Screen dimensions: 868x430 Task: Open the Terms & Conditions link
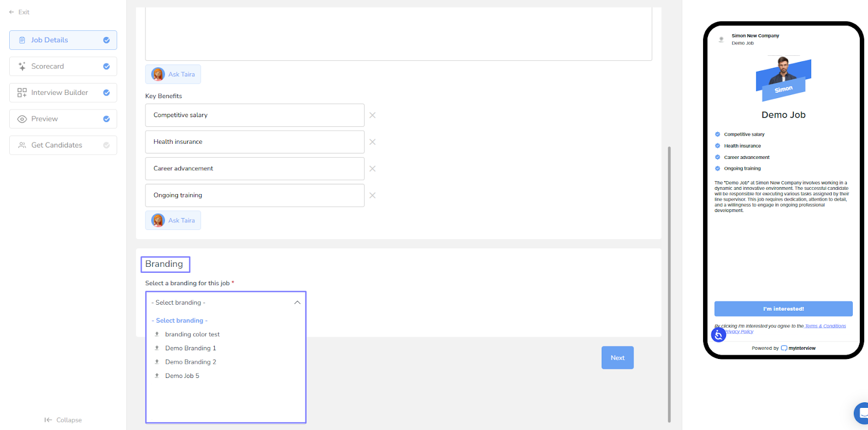coord(825,326)
